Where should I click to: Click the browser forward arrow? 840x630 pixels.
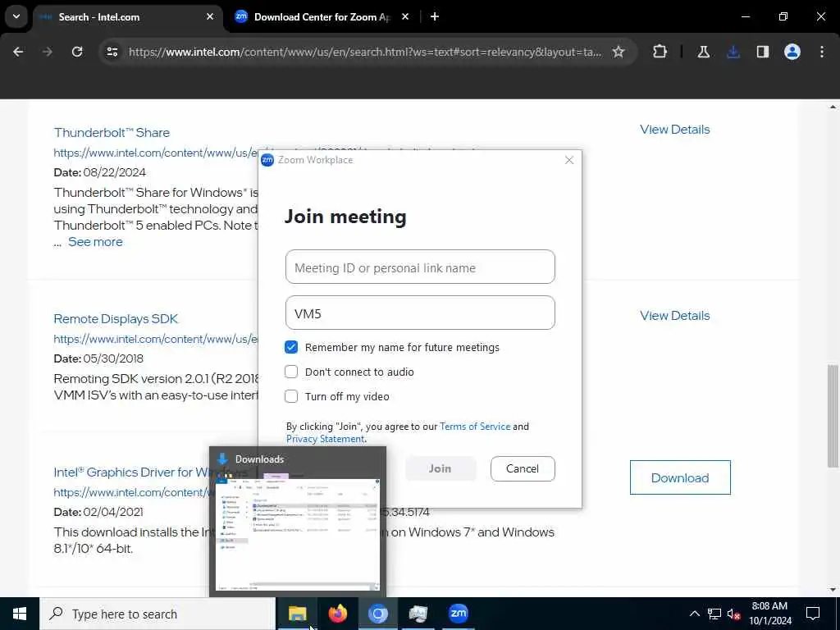tap(47, 52)
